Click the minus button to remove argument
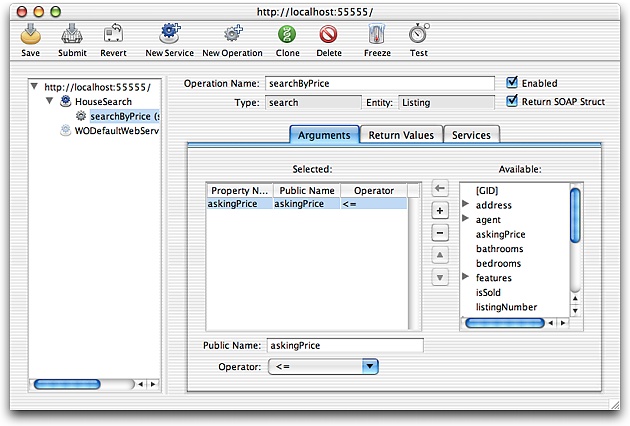The width and height of the screenshot is (630, 426). (x=440, y=233)
